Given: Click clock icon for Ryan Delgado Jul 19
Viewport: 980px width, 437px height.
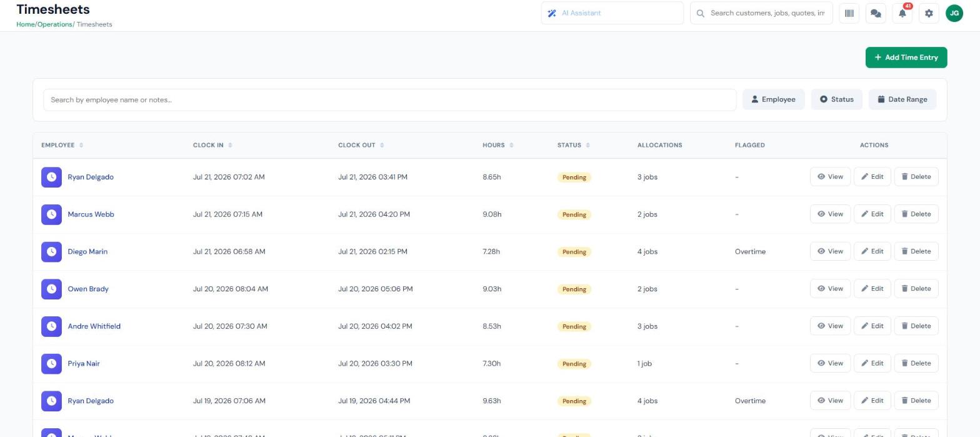Looking at the screenshot, I should coord(51,401).
